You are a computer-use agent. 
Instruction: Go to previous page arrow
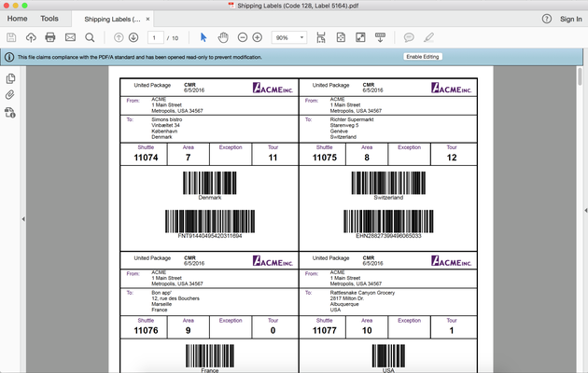119,37
